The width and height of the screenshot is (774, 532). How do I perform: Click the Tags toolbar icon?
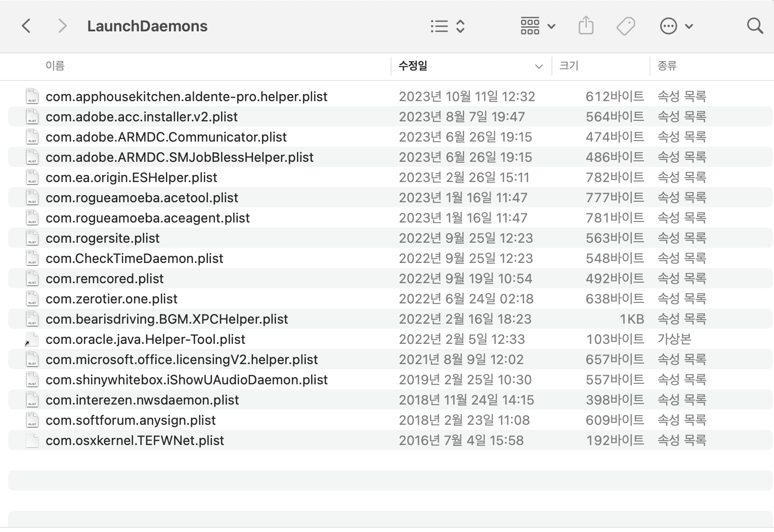[x=626, y=26]
